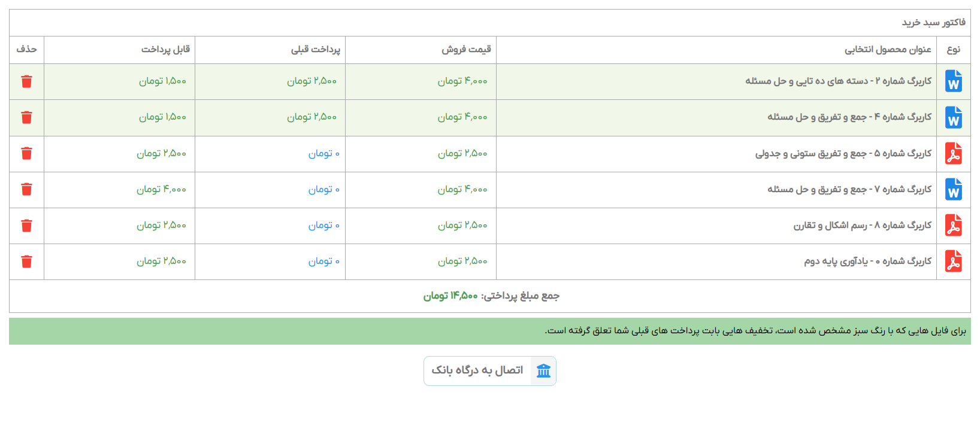Image resolution: width=980 pixels, height=438 pixels.
Task: Select the PDF icon for worksheet 8
Action: 953,226
